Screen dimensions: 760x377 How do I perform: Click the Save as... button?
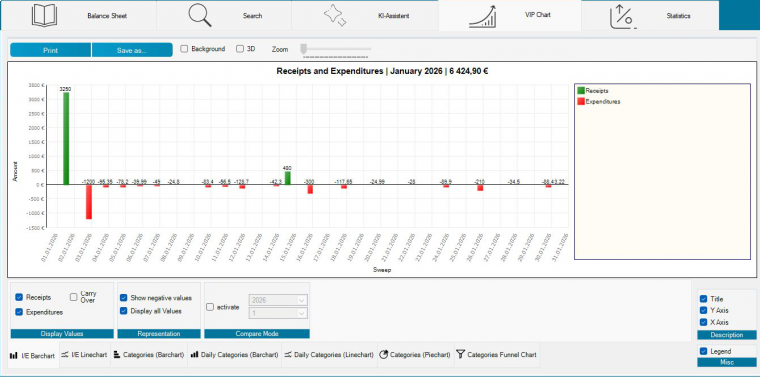pyautogui.click(x=132, y=50)
